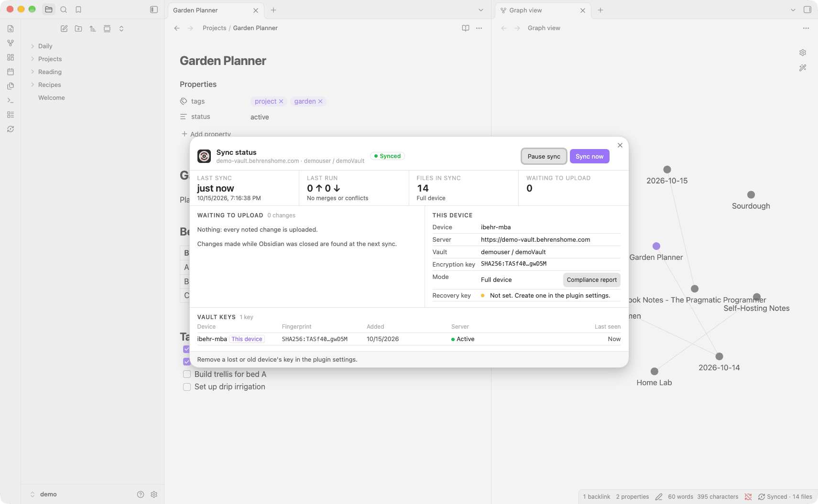
Task: Select the Graph view tab
Action: click(543, 10)
